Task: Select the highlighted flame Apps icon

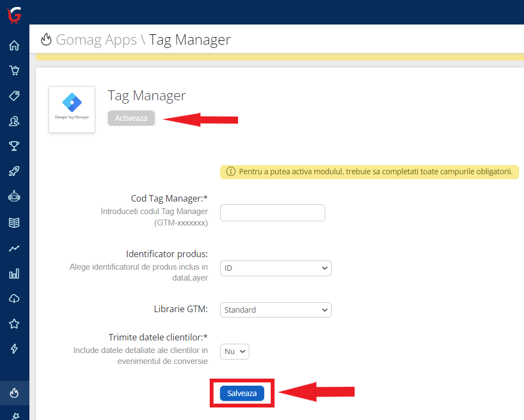Action: tap(14, 391)
